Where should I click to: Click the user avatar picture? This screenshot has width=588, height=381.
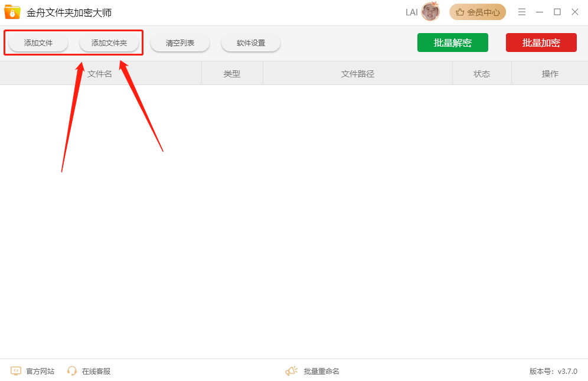click(430, 12)
